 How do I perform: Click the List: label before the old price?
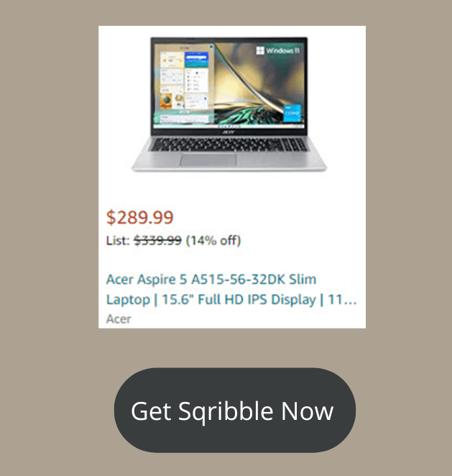(118, 240)
